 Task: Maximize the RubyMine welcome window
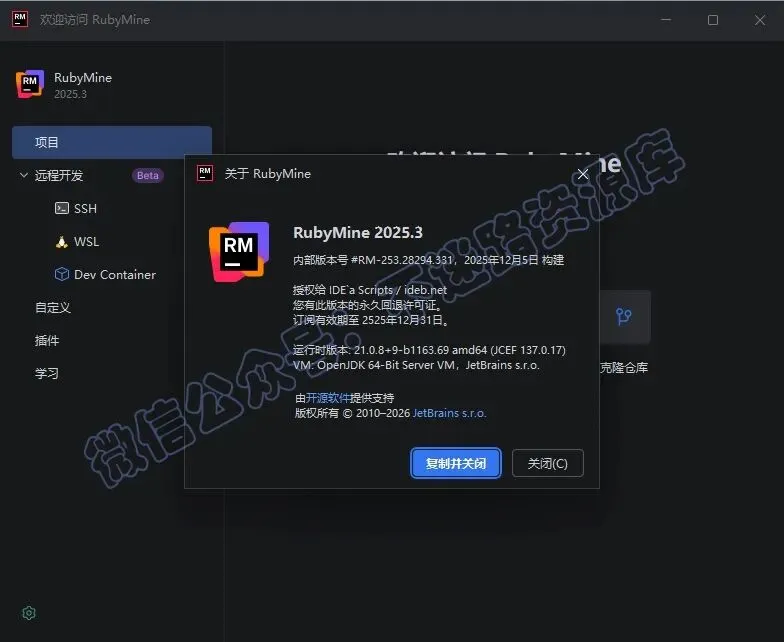click(713, 20)
